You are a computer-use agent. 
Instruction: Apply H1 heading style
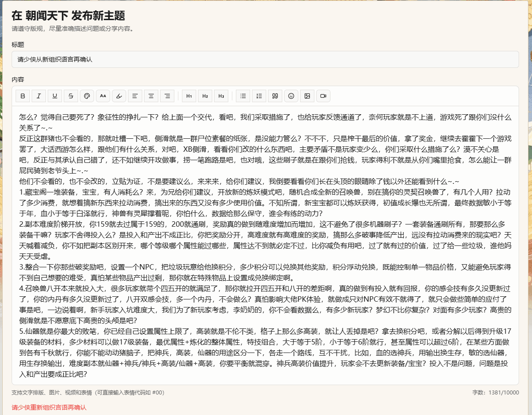[189, 96]
